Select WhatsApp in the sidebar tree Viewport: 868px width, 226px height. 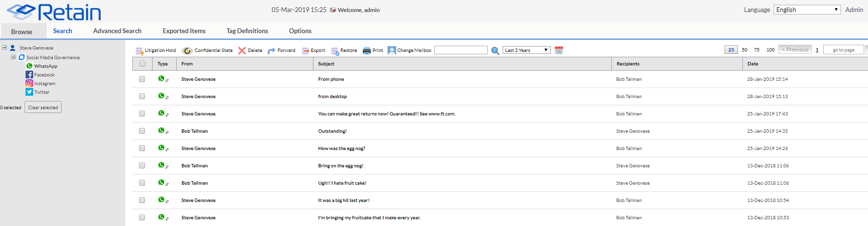point(45,66)
